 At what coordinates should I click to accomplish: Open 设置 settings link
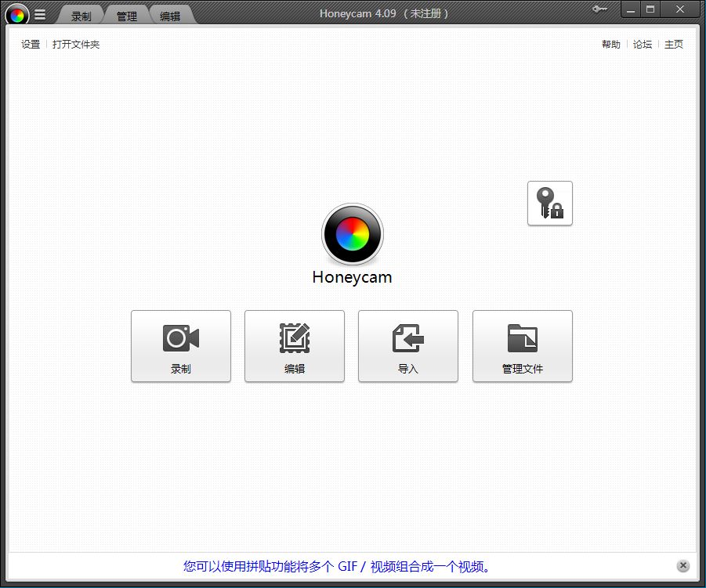(31, 45)
